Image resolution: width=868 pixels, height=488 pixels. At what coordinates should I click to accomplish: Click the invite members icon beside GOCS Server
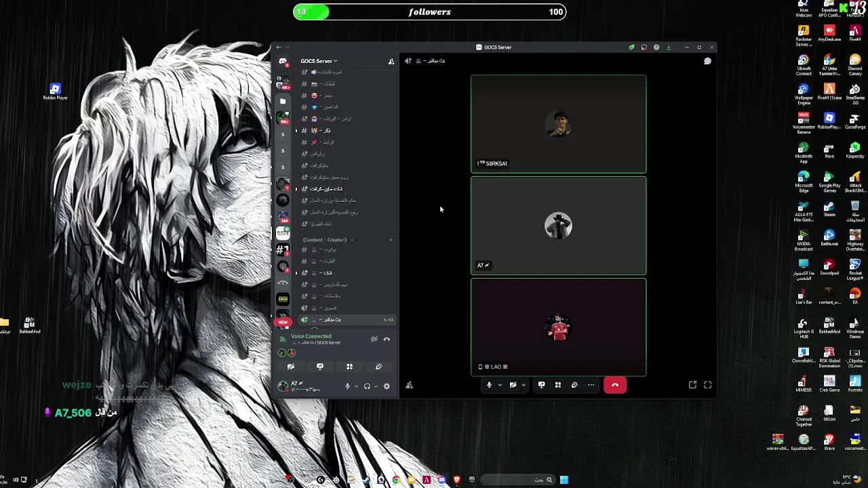point(391,61)
